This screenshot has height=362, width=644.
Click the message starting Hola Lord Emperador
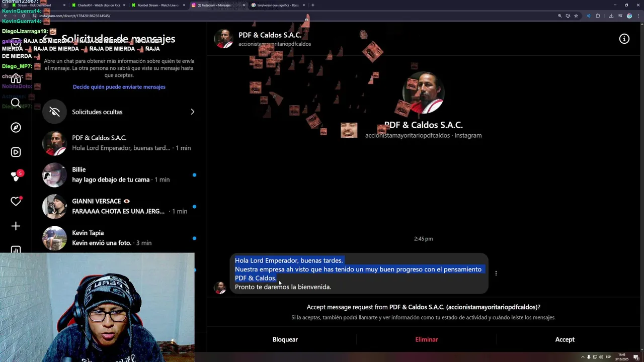359,274
